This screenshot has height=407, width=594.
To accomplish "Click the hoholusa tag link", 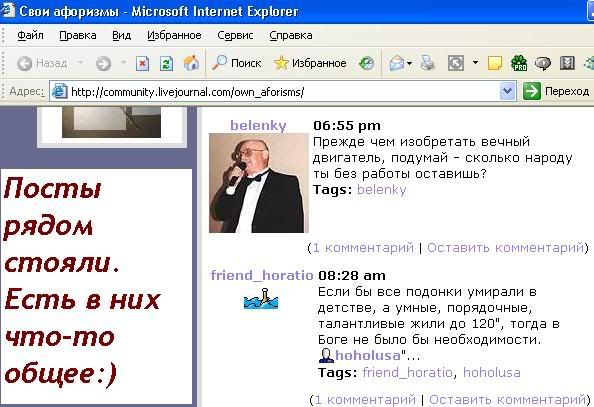I will 492,373.
